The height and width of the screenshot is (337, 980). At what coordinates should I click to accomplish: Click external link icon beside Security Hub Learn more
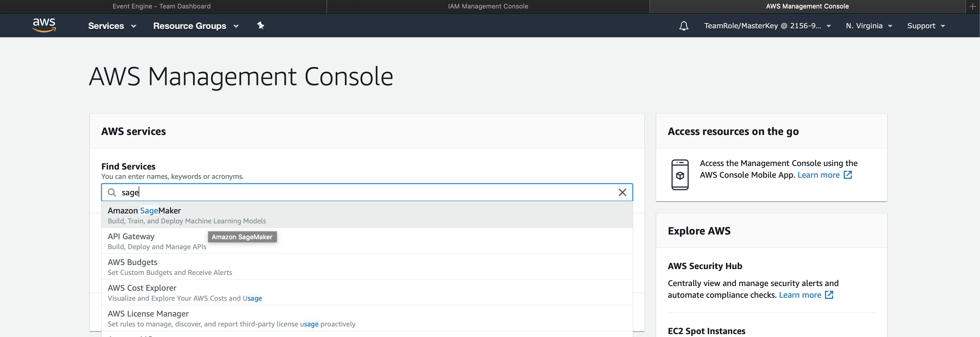pos(829,295)
